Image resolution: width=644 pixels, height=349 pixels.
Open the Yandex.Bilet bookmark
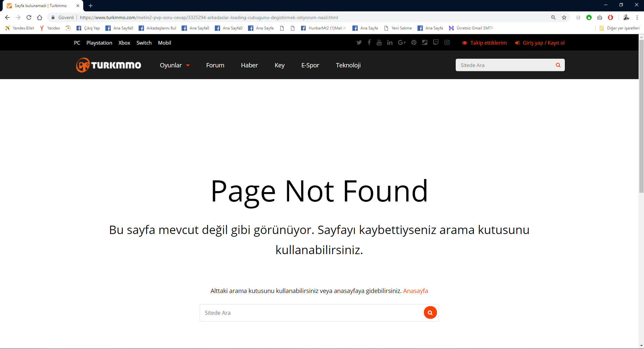(x=19, y=28)
